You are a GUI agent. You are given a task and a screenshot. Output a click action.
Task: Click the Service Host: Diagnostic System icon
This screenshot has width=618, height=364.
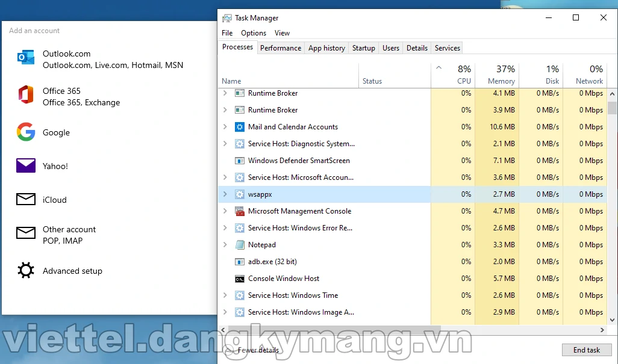(x=239, y=144)
